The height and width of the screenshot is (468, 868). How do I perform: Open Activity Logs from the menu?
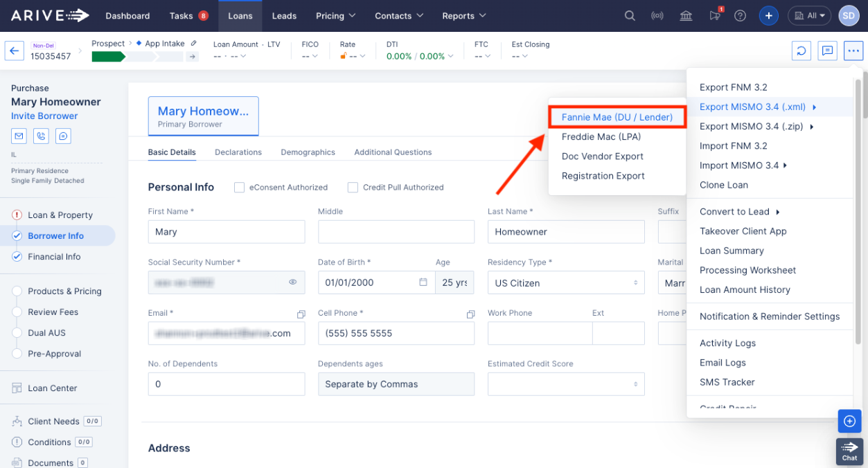coord(728,343)
